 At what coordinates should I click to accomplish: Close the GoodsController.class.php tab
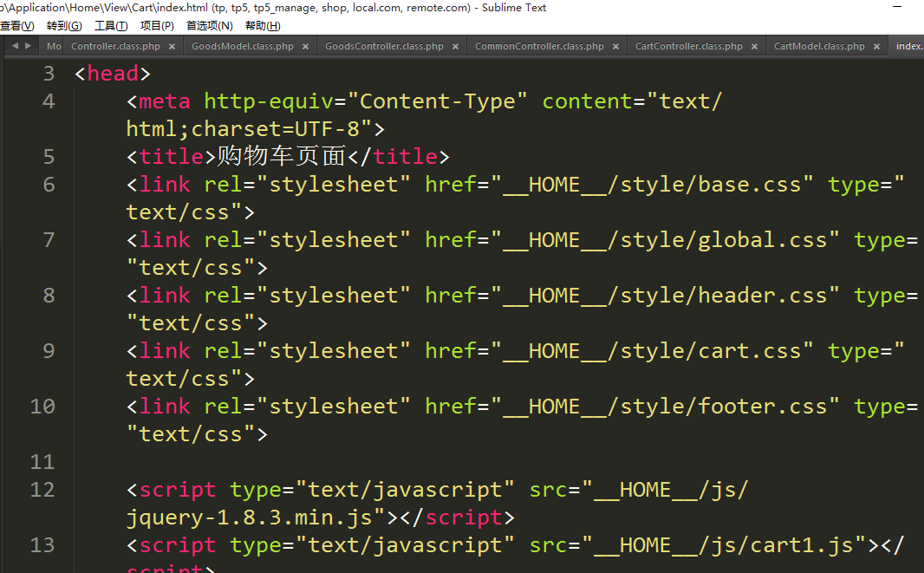[455, 47]
